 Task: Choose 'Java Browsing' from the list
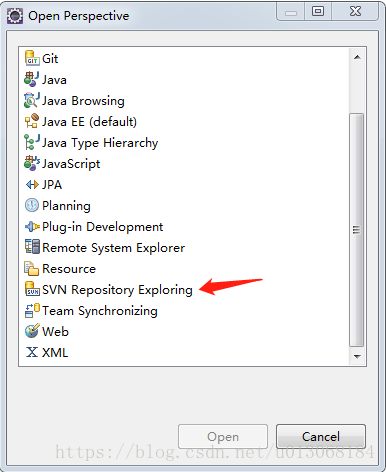83,101
